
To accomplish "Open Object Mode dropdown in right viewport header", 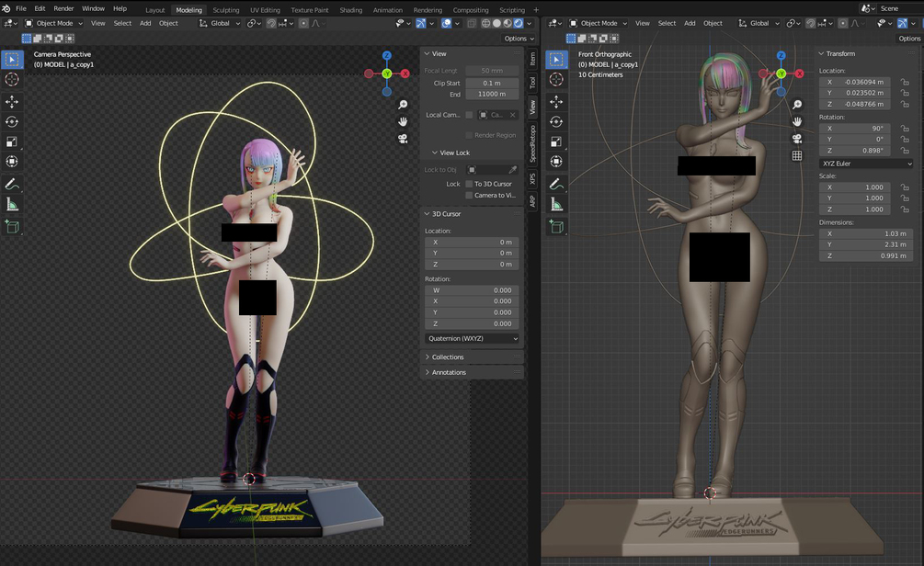I will coord(599,24).
